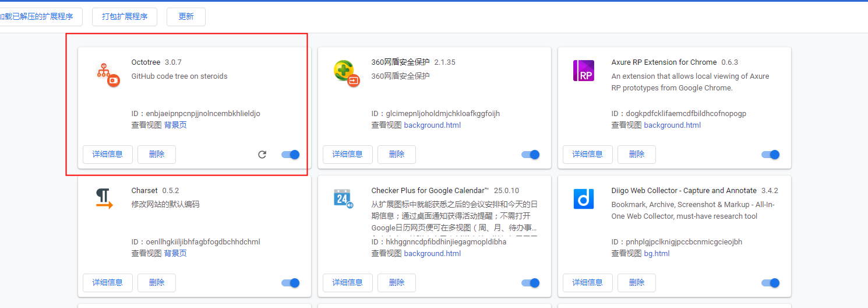This screenshot has width=868, height=308.
Task: Click ID text oenllhgkiiljibhfagbfogdbchhdchml
Action: (x=203, y=242)
